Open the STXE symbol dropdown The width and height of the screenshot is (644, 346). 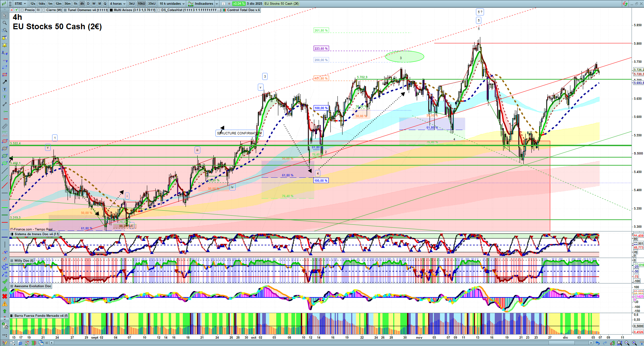(x=20, y=4)
